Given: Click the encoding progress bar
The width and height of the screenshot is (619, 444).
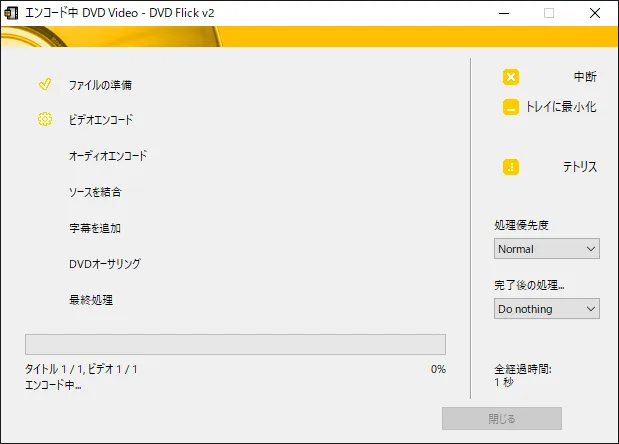Looking at the screenshot, I should 235,345.
